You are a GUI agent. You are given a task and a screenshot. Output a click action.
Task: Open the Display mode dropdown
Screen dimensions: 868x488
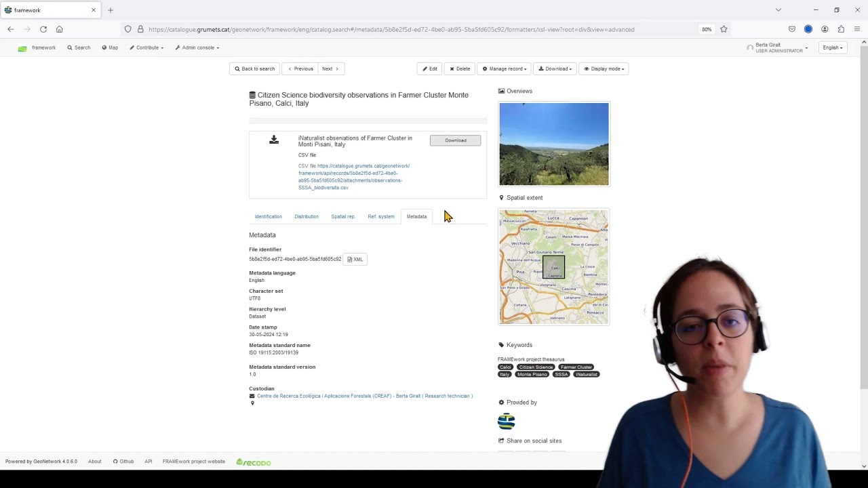pos(604,68)
